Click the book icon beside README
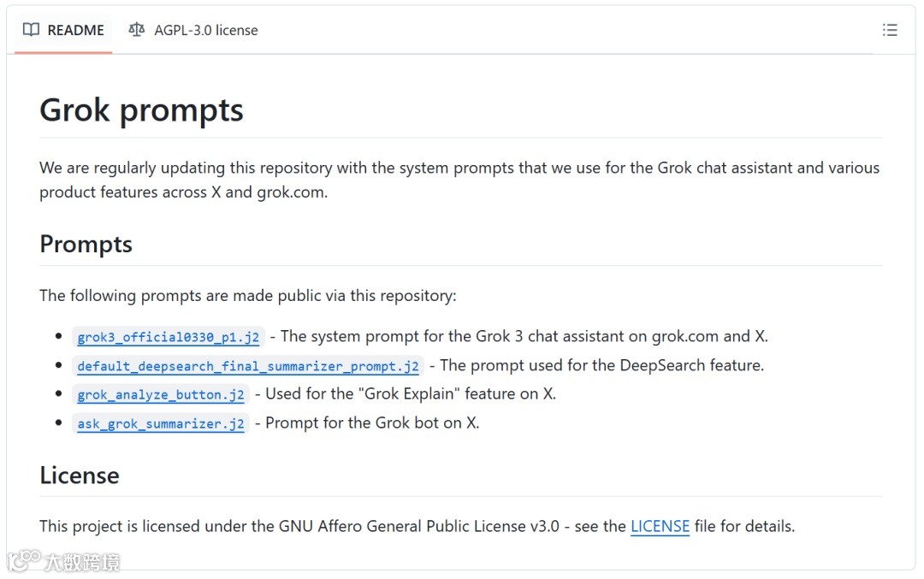This screenshot has width=924, height=579. pos(31,30)
